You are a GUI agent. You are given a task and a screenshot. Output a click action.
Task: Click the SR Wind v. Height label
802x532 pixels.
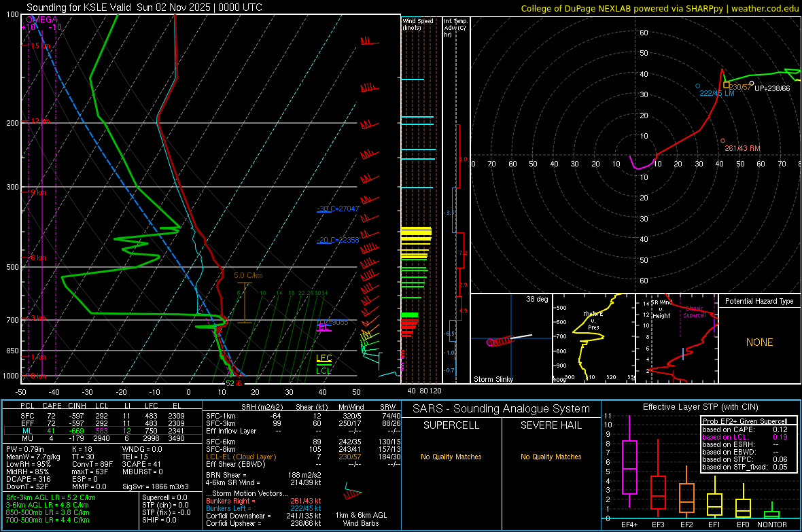pyautogui.click(x=662, y=309)
